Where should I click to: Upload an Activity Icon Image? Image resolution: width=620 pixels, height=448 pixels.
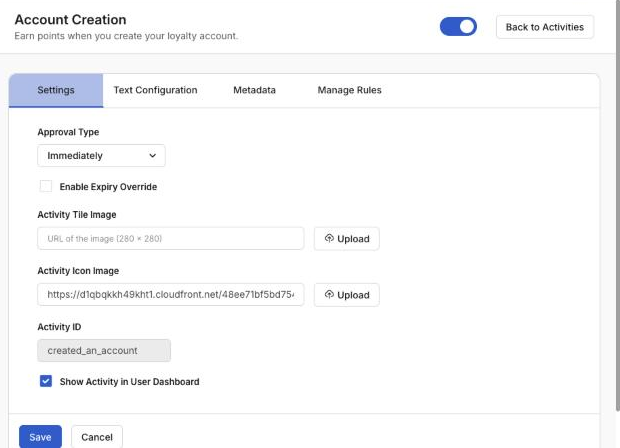pyautogui.click(x=346, y=295)
